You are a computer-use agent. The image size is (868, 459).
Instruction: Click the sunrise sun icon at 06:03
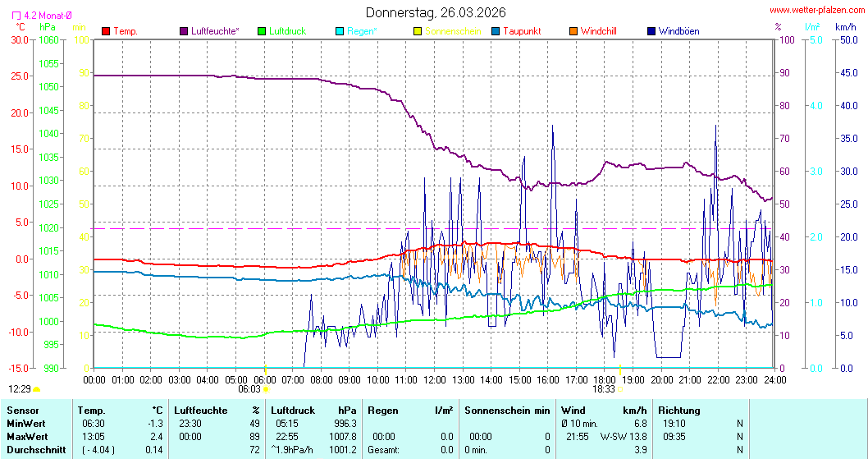click(x=265, y=389)
